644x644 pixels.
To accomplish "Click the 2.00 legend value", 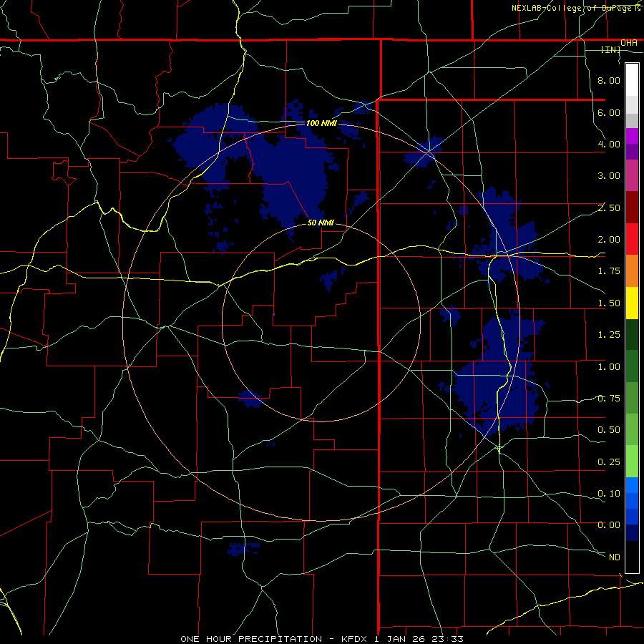I will pos(609,240).
